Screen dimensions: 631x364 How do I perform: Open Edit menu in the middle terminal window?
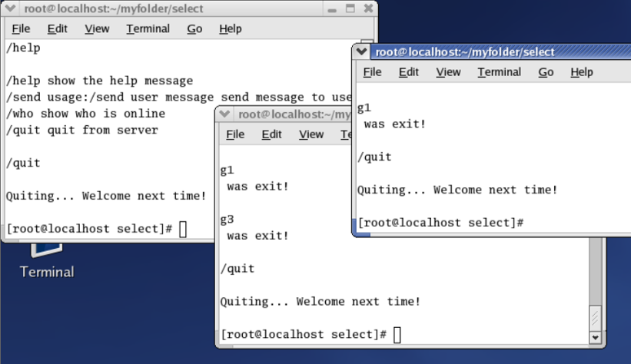[271, 134]
